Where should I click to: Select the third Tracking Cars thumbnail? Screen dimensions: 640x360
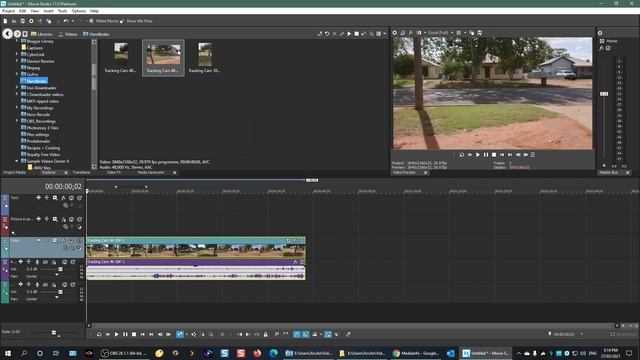tap(205, 58)
